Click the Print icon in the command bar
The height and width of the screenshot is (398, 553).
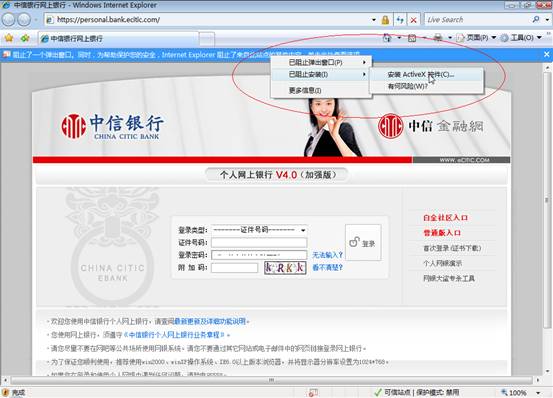point(438,37)
